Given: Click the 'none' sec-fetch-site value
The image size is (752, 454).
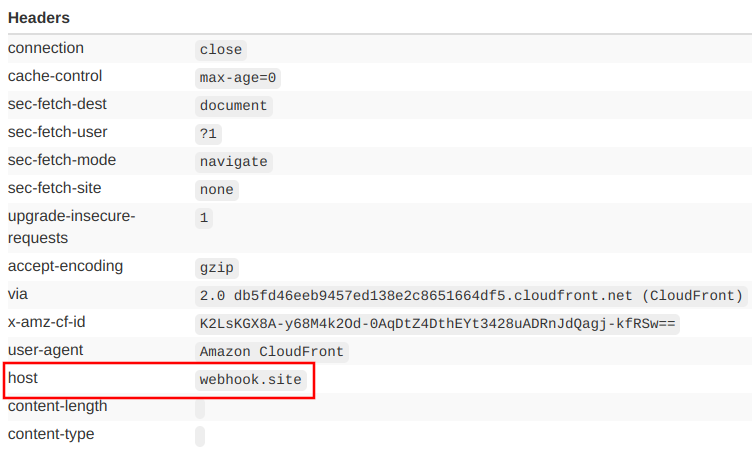Looking at the screenshot, I should point(216,190).
